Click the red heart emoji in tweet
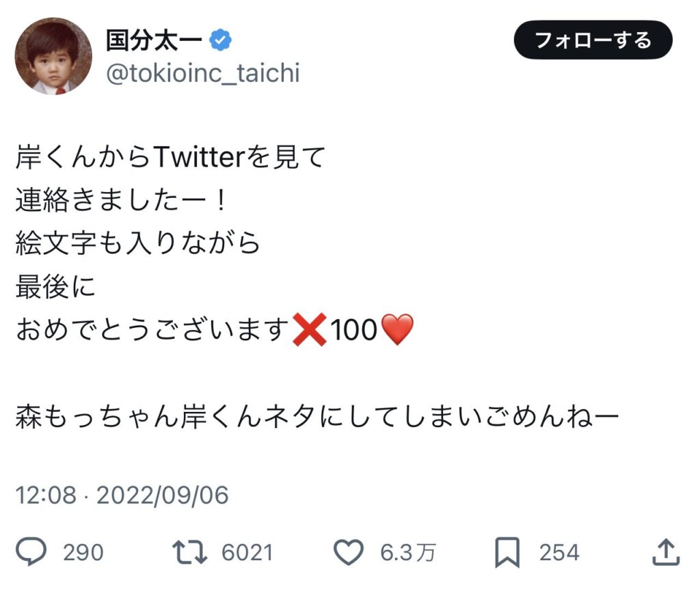The image size is (700, 593). point(397,331)
